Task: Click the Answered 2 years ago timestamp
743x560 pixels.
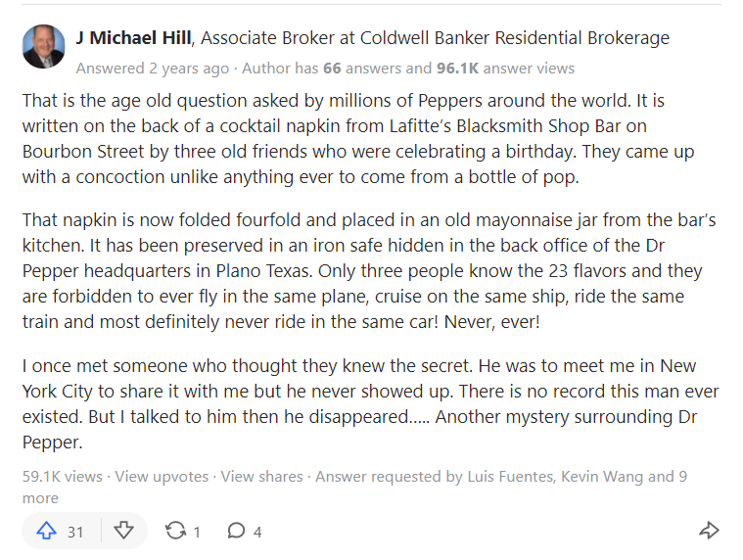Action: click(x=153, y=69)
